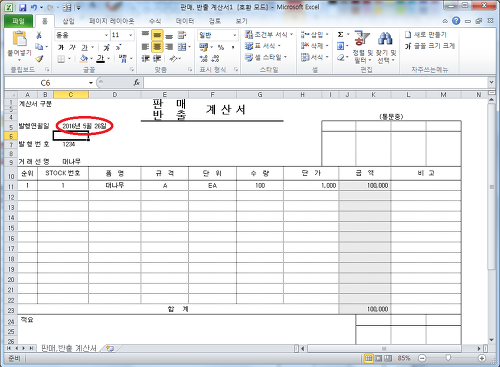Save workbook from Quick Access Toolbar

click(22, 7)
